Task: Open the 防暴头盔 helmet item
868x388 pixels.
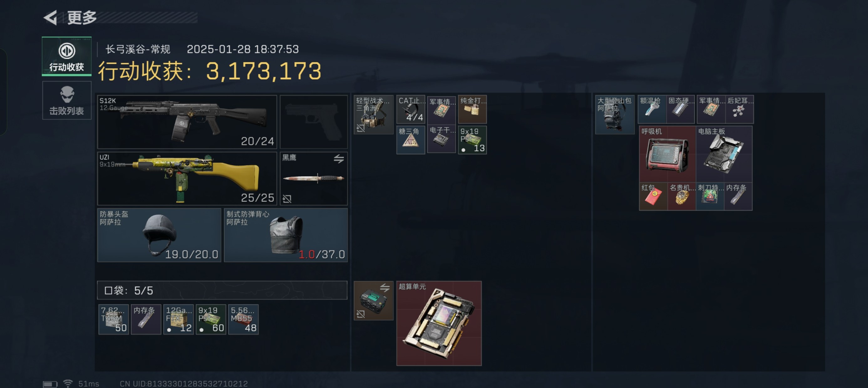Action: click(159, 235)
